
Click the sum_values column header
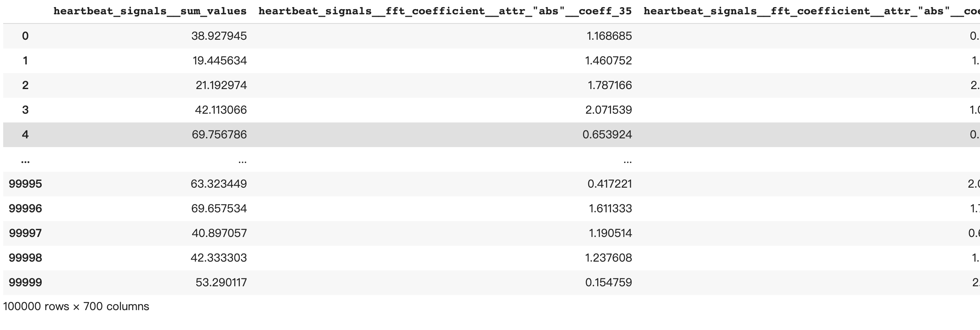[150, 11]
